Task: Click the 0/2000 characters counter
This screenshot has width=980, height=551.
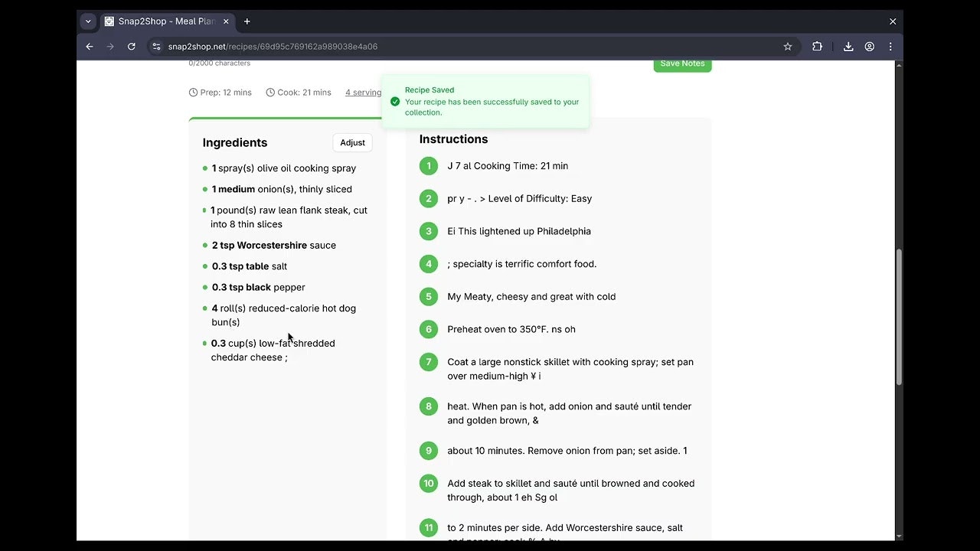Action: 220,64
